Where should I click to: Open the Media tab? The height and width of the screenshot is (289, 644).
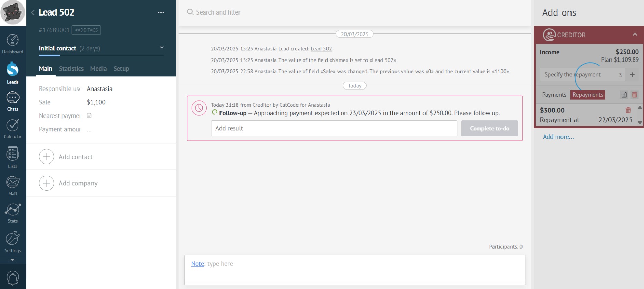98,69
